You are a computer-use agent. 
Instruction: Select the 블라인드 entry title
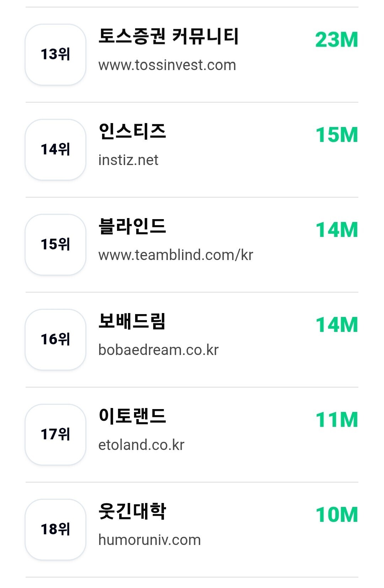click(x=132, y=226)
